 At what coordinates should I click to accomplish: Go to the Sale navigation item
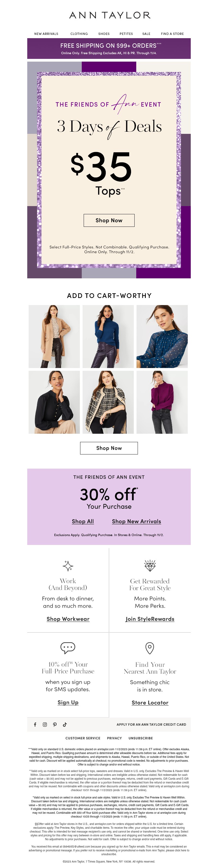click(146, 34)
